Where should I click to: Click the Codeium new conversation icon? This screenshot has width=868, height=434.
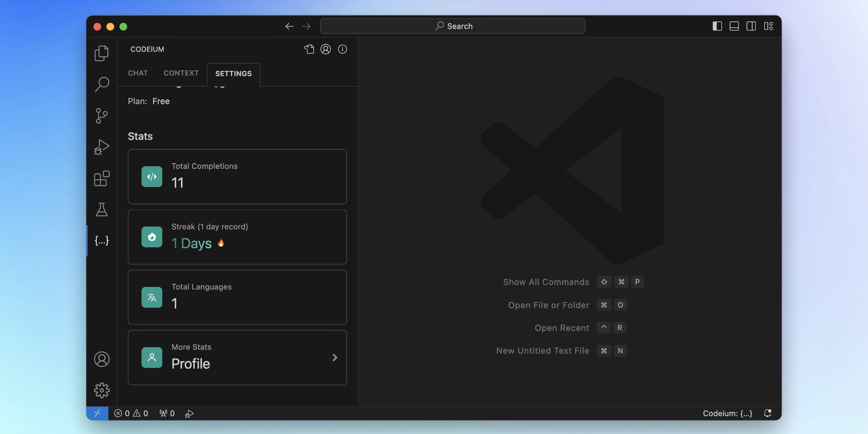309,49
